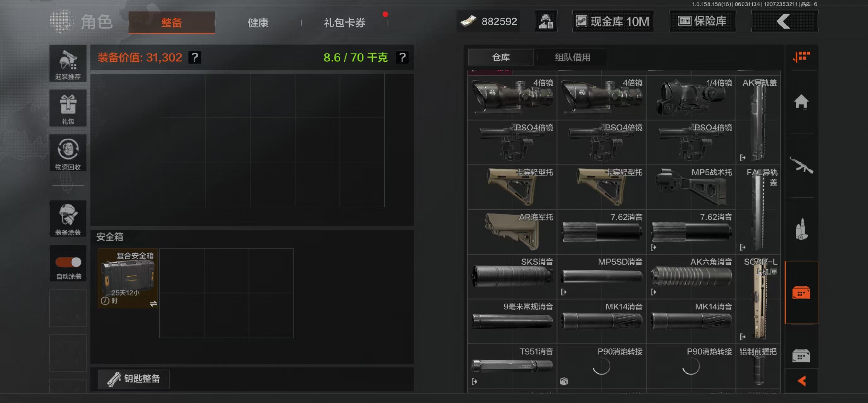Image resolution: width=868 pixels, height=403 pixels.
Task: Click the back chevron button at top right
Action: click(x=784, y=21)
